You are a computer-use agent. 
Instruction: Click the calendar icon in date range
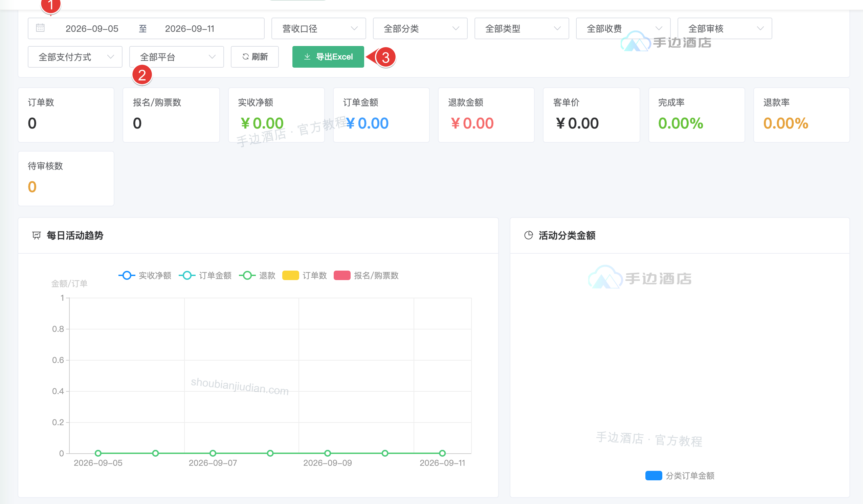click(x=40, y=28)
